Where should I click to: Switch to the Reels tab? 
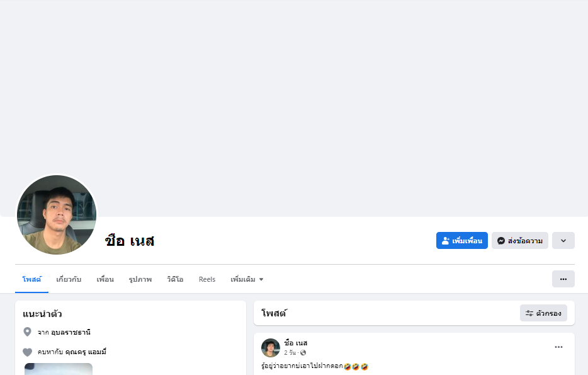point(207,279)
